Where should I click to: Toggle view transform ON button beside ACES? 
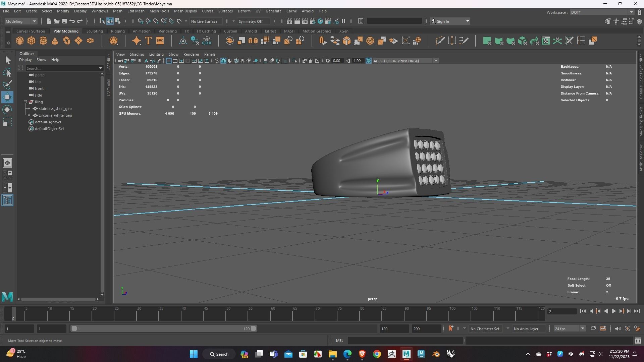(368, 61)
